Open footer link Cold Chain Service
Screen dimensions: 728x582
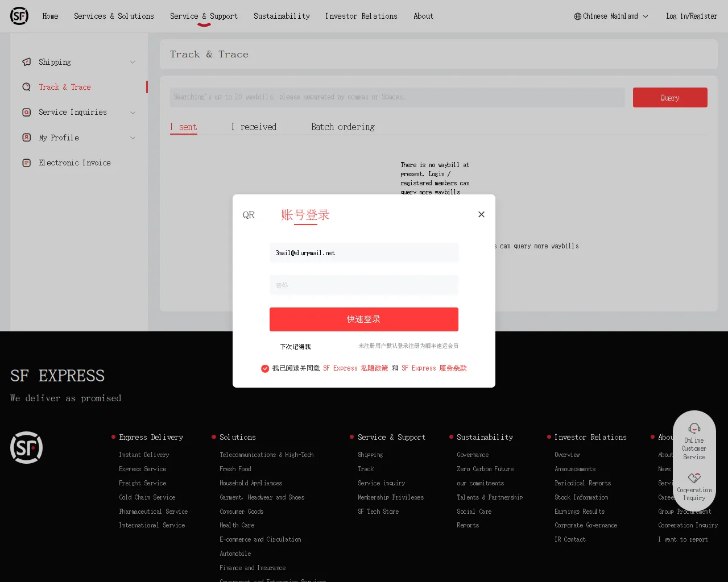point(147,497)
